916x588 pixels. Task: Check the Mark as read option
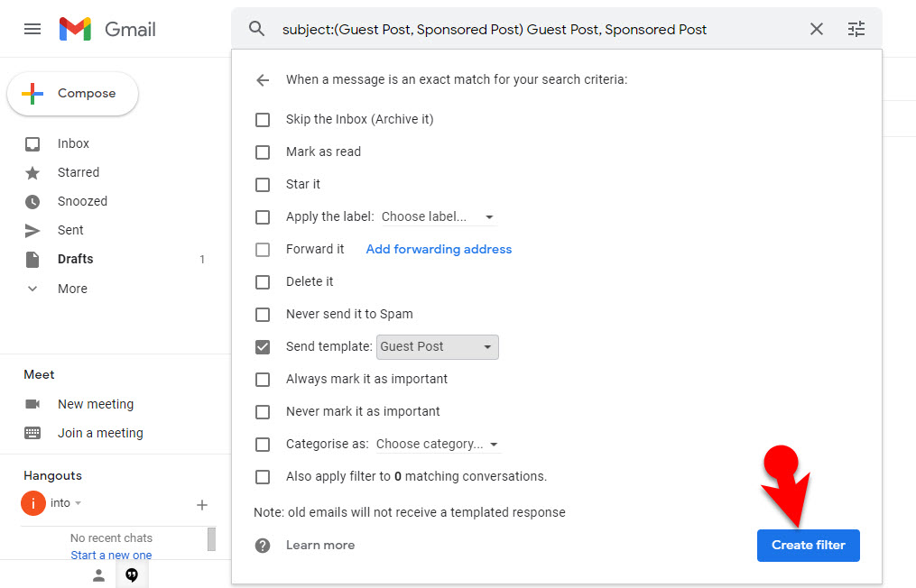[x=263, y=152]
